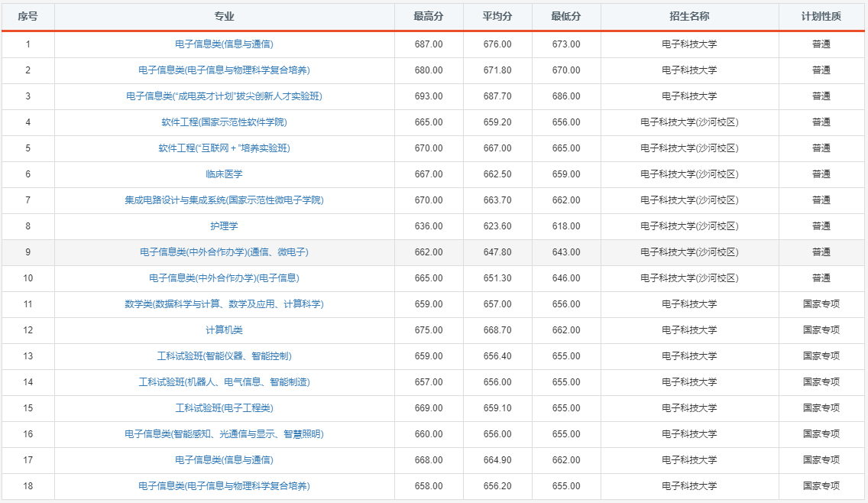Select the 最高分 column header

click(429, 17)
